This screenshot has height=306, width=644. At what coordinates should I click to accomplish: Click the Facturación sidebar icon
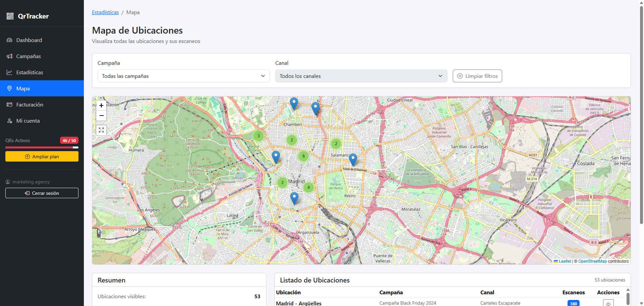tap(9, 104)
